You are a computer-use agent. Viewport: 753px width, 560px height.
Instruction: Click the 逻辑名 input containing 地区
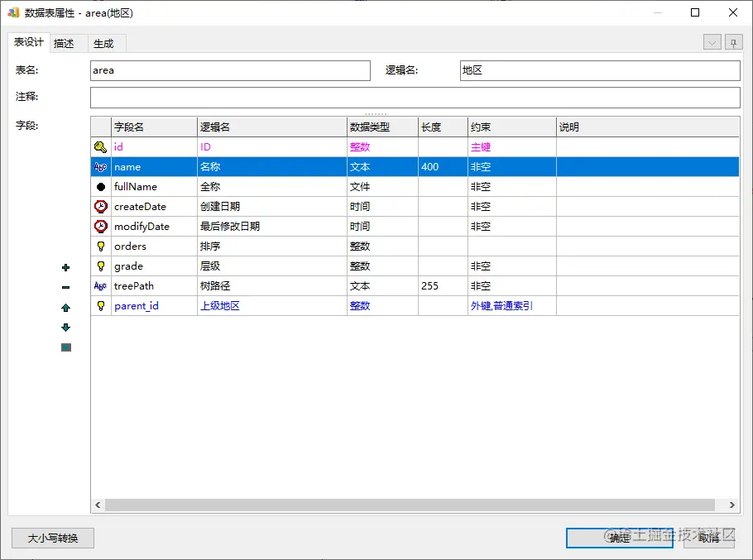coord(600,70)
